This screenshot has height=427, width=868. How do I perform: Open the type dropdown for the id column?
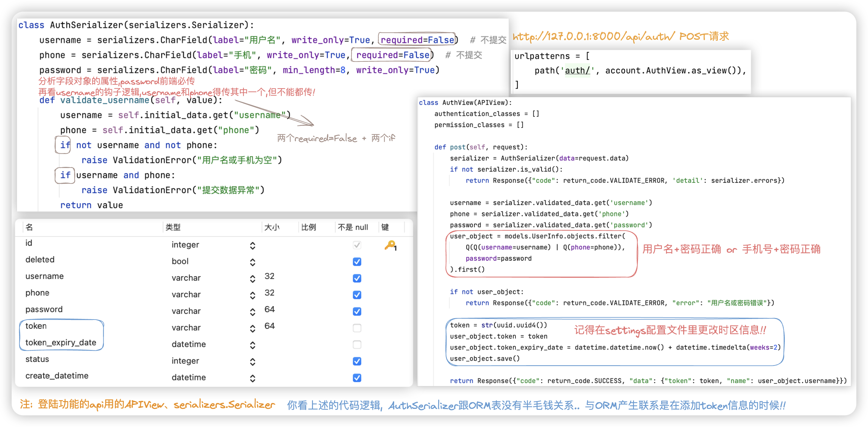point(252,246)
